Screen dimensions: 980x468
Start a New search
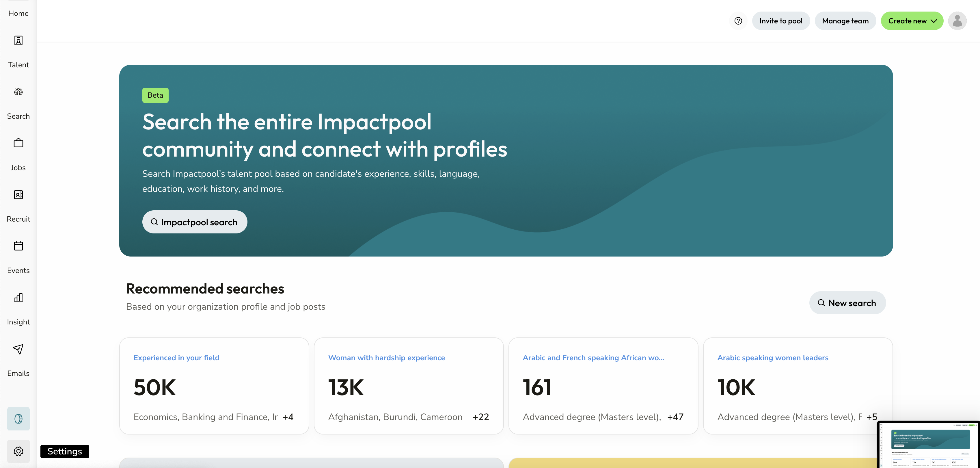[x=847, y=303]
